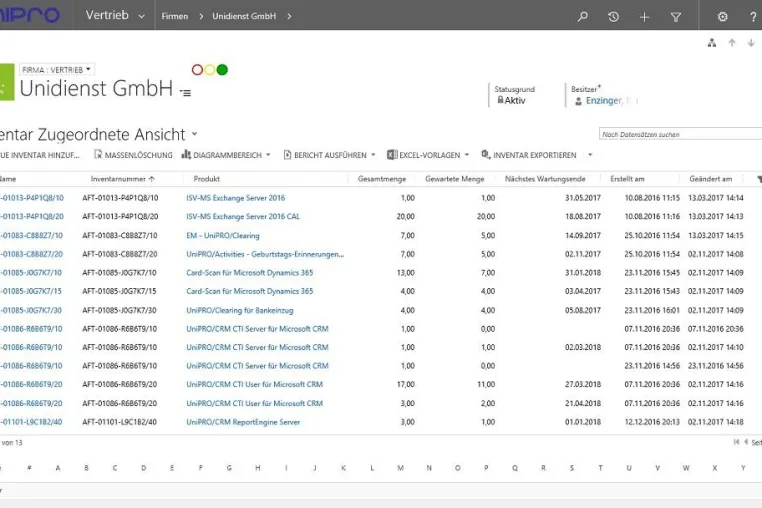Viewport: 762px width, 508px height.
Task: Click Inventar exportieren command
Action: tap(529, 155)
